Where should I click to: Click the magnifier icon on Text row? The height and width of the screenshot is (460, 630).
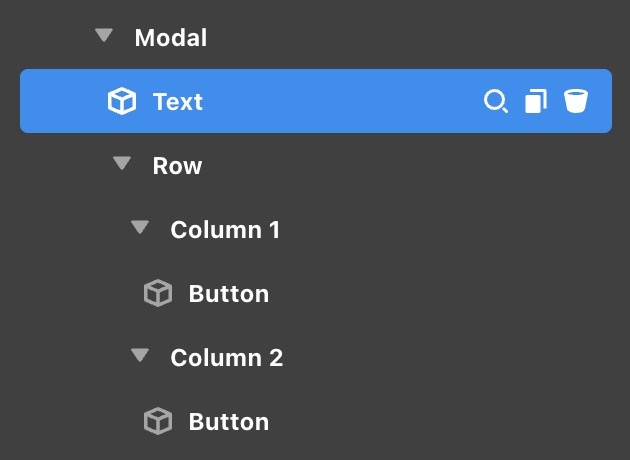point(495,101)
